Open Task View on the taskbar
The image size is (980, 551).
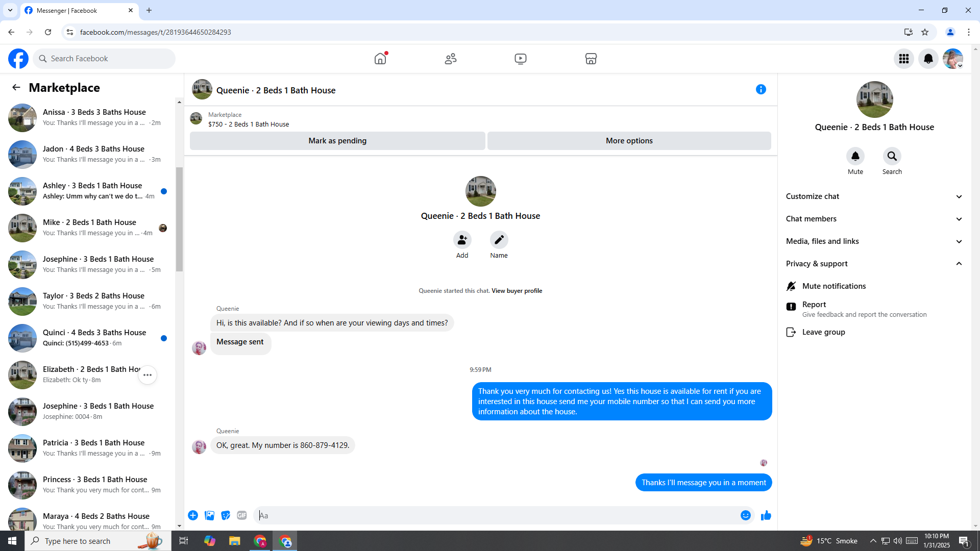tap(184, 541)
